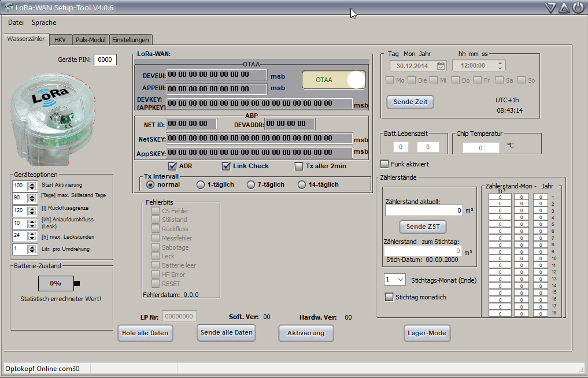
Task: Click Zählerstand zum Stichtag field
Action: point(423,251)
